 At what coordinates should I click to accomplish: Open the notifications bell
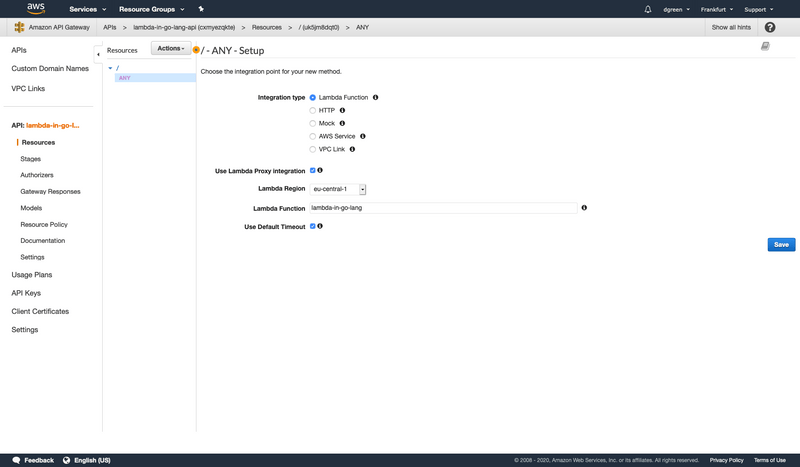[x=648, y=9]
